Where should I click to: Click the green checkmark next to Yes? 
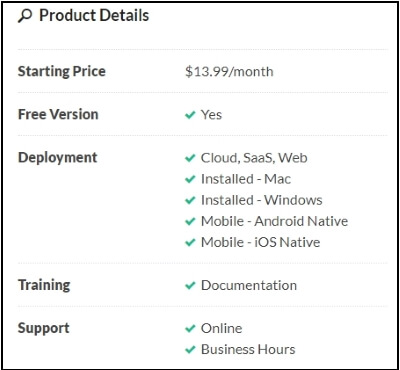coord(190,115)
